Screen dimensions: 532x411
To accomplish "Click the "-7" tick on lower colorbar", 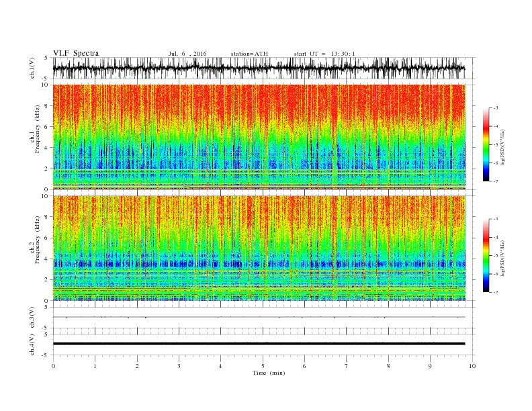I will click(x=495, y=292).
